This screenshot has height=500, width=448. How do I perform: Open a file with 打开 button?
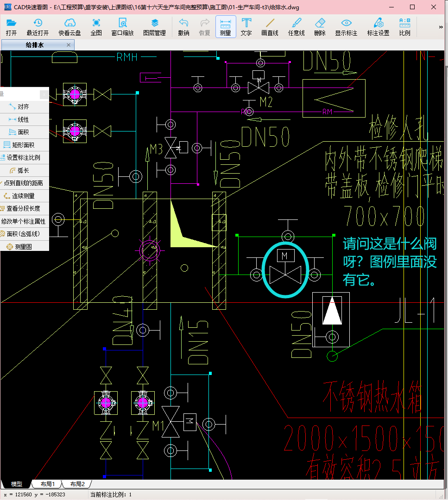click(11, 27)
